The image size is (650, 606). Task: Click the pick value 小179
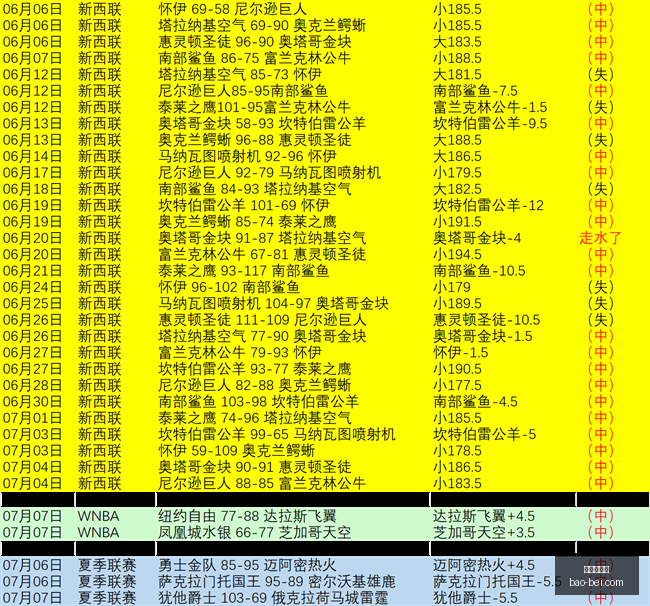click(452, 287)
